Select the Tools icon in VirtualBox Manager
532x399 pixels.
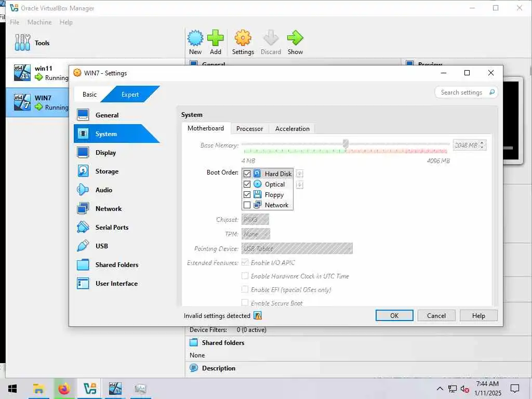click(x=22, y=43)
